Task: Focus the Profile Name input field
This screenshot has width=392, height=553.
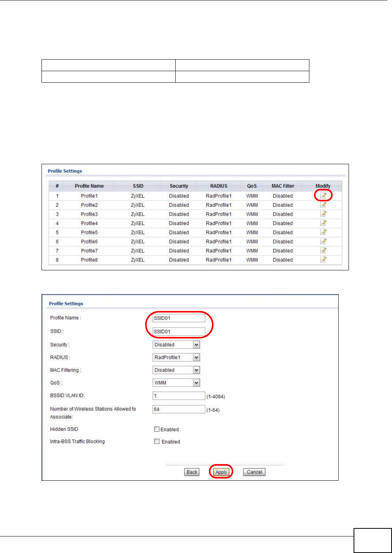Action: point(179,318)
